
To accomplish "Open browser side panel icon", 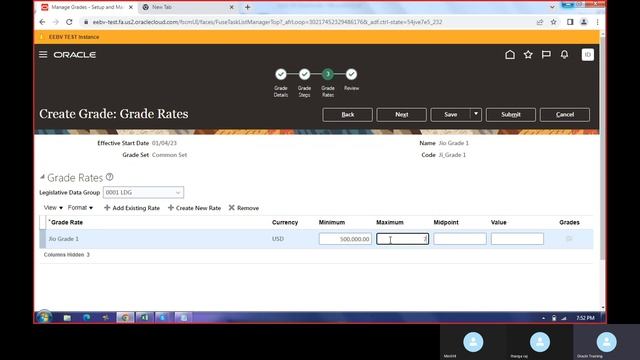I will point(570,22).
